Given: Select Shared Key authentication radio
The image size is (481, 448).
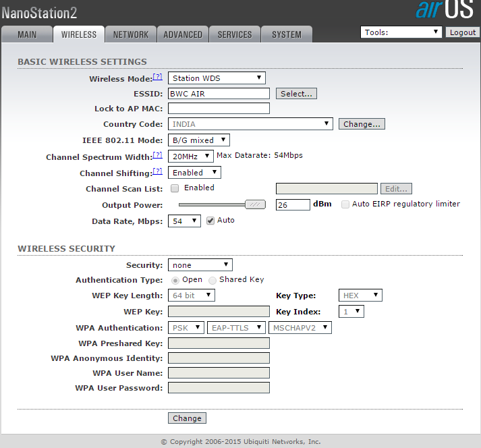Looking at the screenshot, I should coord(213,281).
